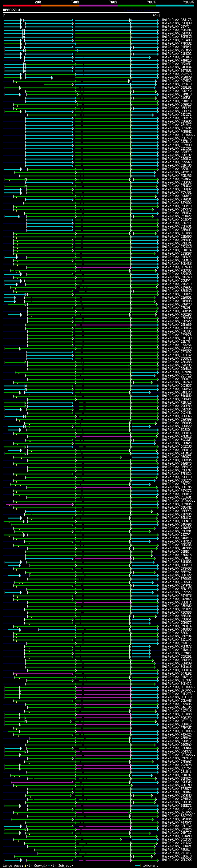Click label UniRef100_C0XH37
Screen dimensions: 197x868
(x=176, y=386)
